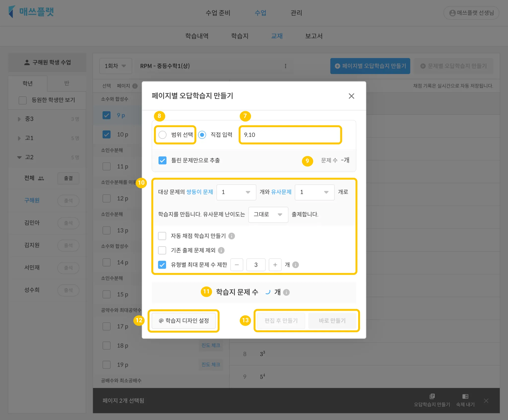
Task: Click the info icon next to 학습지 문제 수
Action: [x=286, y=292]
